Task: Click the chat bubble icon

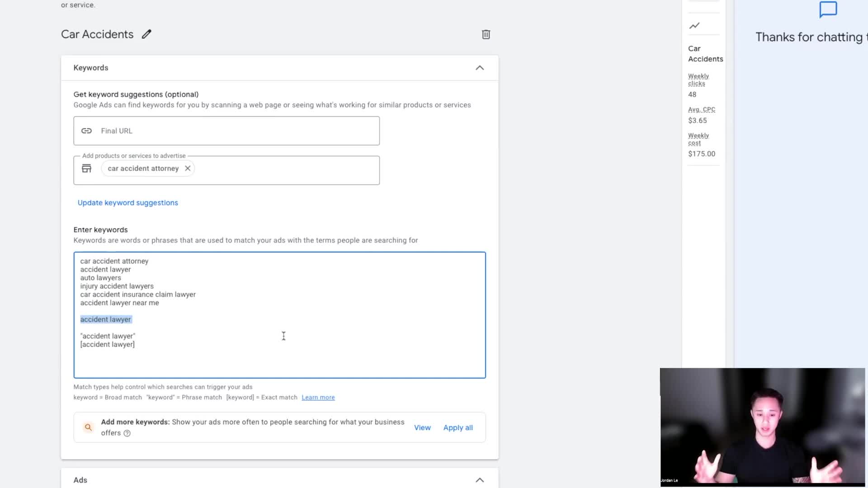Action: (x=828, y=9)
